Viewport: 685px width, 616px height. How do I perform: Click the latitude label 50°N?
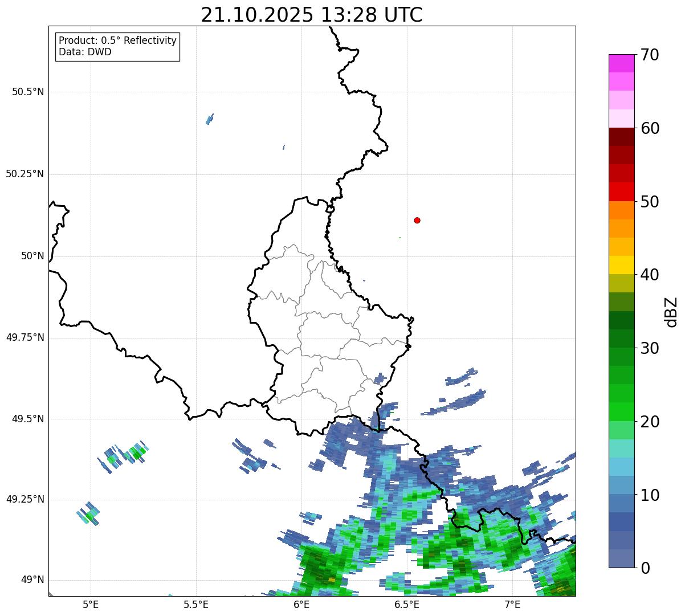(32, 256)
